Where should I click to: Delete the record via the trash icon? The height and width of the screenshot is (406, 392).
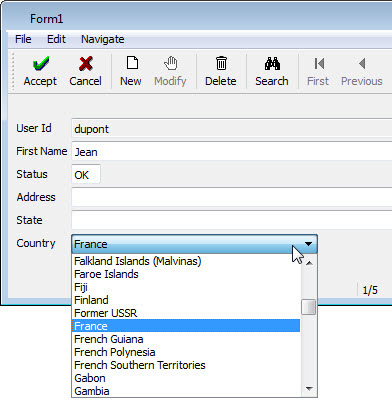[221, 63]
